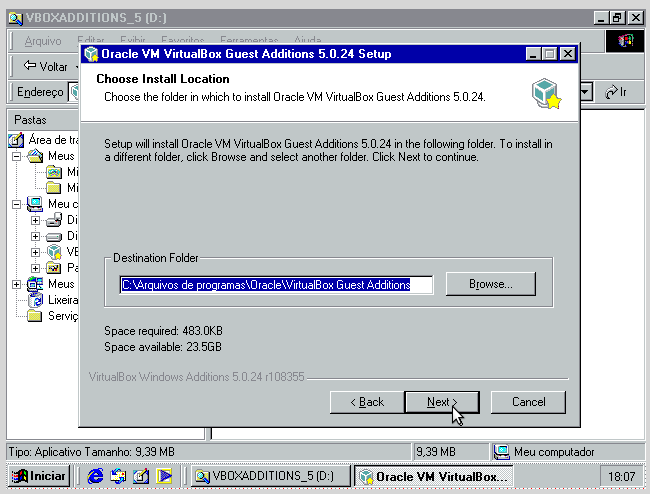Select the second Mi folder under Meus documentos
This screenshot has width=650, height=494.
coord(54,188)
